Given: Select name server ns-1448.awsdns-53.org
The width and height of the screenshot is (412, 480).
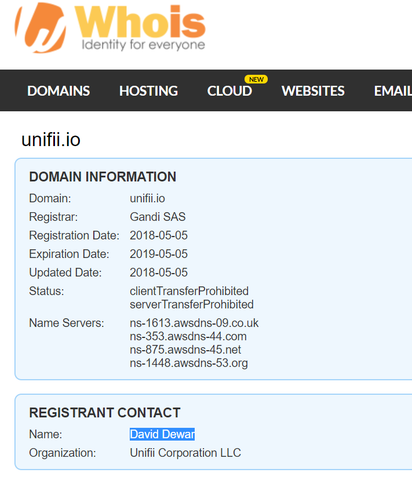Looking at the screenshot, I should point(189,363).
